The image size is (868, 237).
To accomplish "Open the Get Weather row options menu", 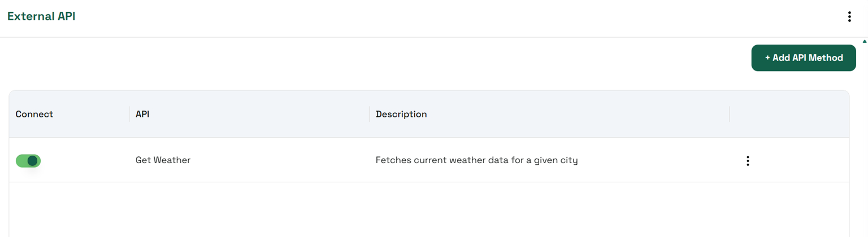I will tap(748, 161).
